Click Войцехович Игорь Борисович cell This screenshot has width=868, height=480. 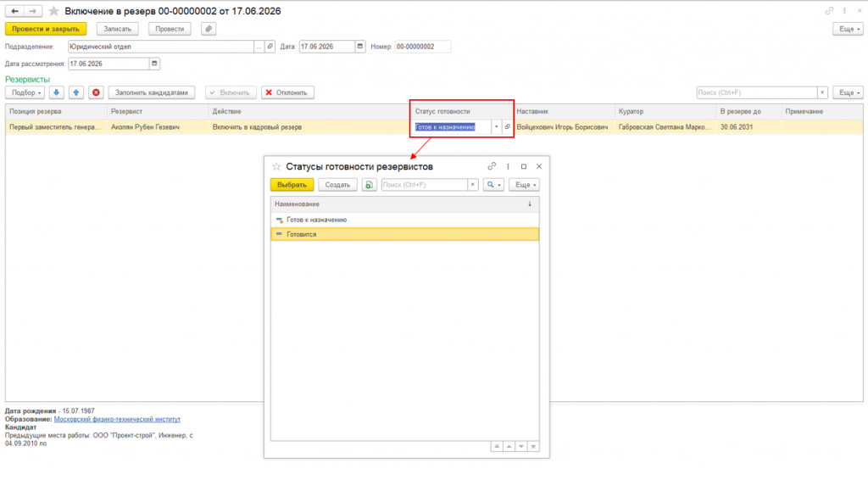tap(563, 126)
